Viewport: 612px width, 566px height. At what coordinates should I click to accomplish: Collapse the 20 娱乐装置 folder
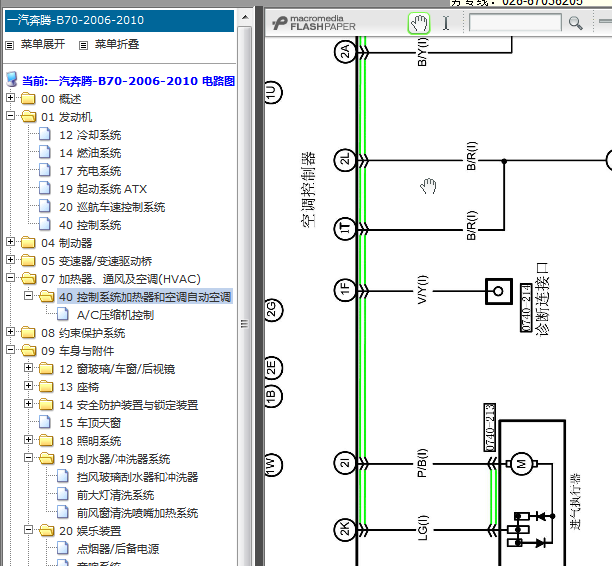(x=28, y=530)
